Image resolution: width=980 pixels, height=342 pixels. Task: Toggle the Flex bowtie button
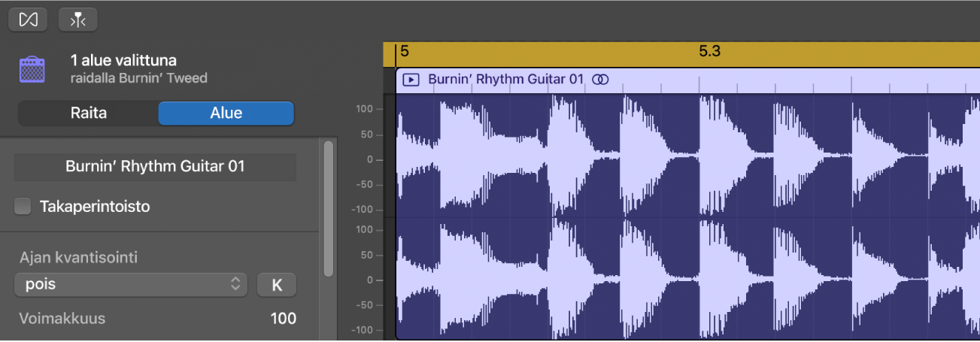pyautogui.click(x=28, y=20)
